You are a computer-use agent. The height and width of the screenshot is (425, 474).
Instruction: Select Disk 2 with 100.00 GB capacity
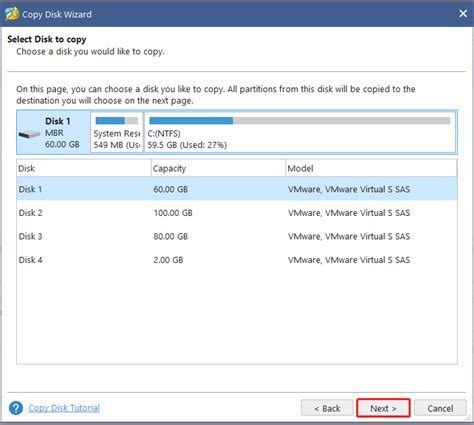[237, 213]
